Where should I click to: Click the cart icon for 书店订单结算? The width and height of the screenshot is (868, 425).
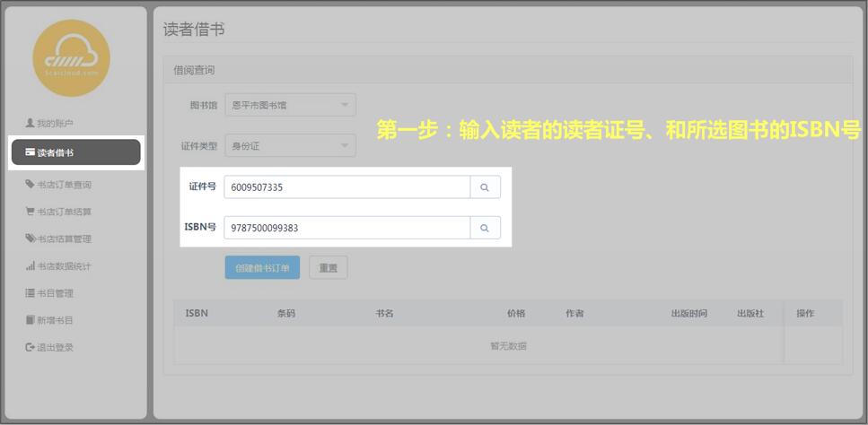(30, 212)
